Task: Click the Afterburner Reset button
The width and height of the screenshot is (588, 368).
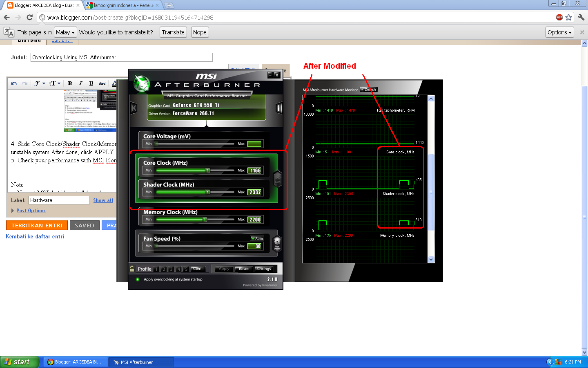Action: [x=244, y=269]
